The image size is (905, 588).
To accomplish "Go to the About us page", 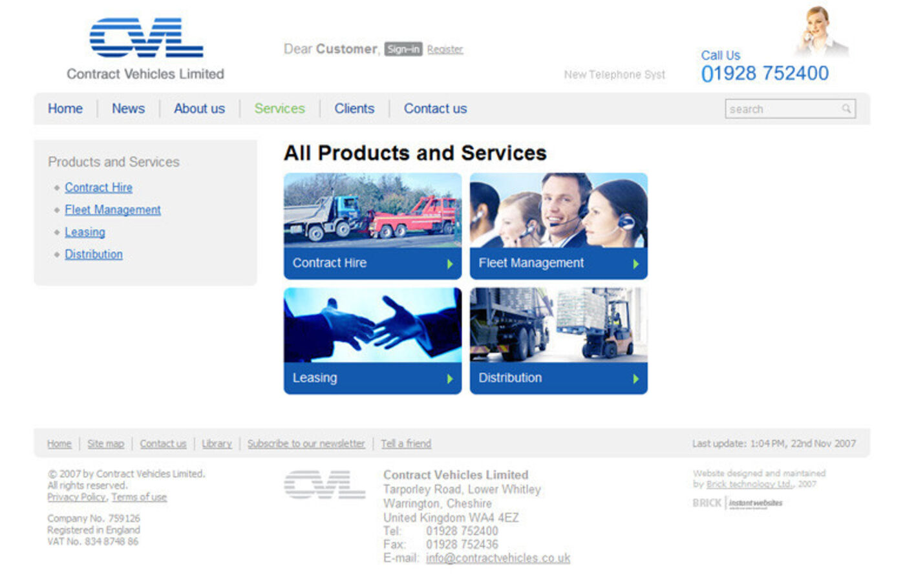I will click(x=199, y=109).
